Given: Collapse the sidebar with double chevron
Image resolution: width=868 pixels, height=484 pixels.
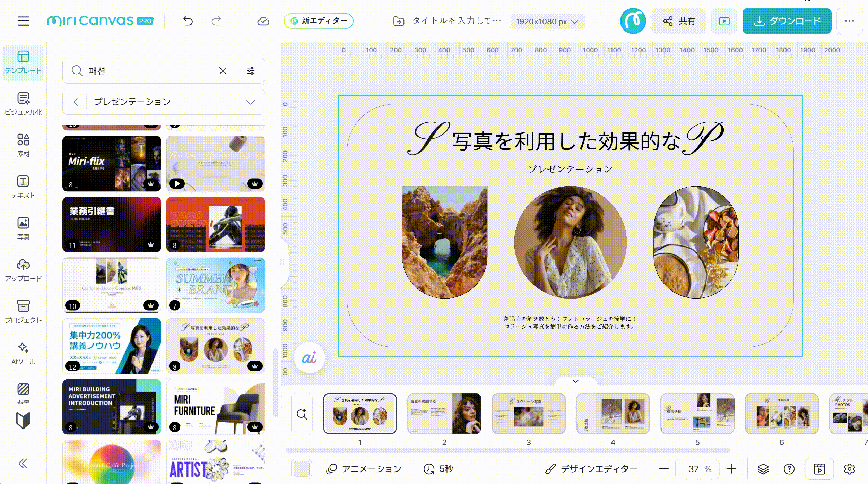Looking at the screenshot, I should coord(23,464).
